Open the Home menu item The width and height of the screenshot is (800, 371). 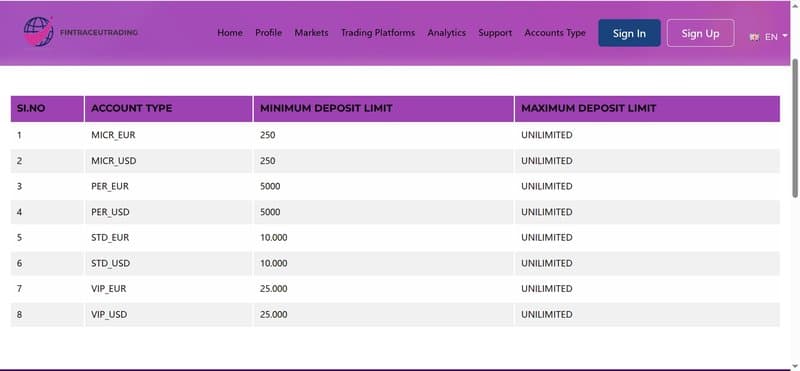pyautogui.click(x=230, y=33)
